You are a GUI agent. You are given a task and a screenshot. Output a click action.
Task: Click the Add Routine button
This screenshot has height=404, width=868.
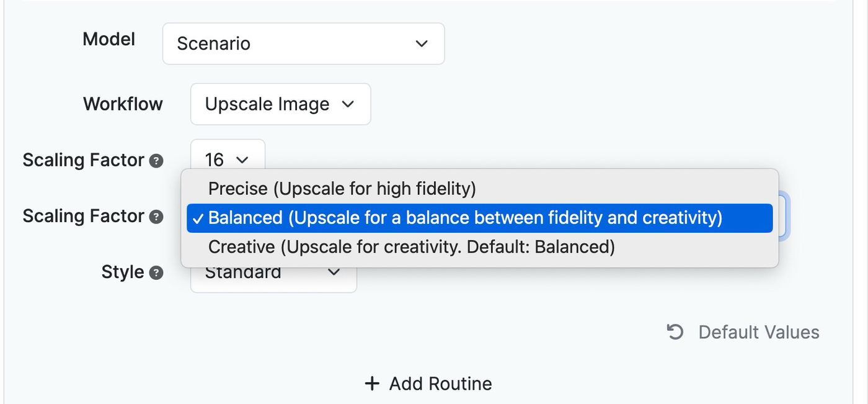pos(429,384)
